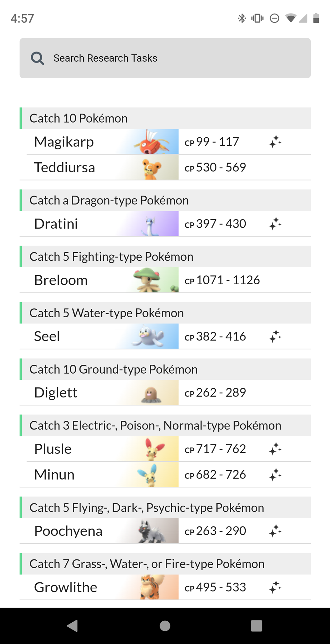This screenshot has width=330, height=644.
Task: Select the Catch 10 Ground-type Pokémon header
Action: point(165,369)
